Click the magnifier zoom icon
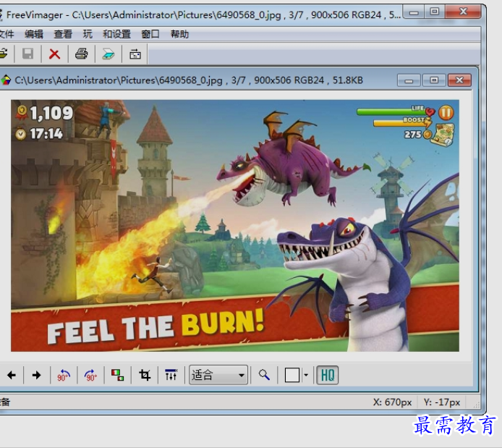 (264, 375)
